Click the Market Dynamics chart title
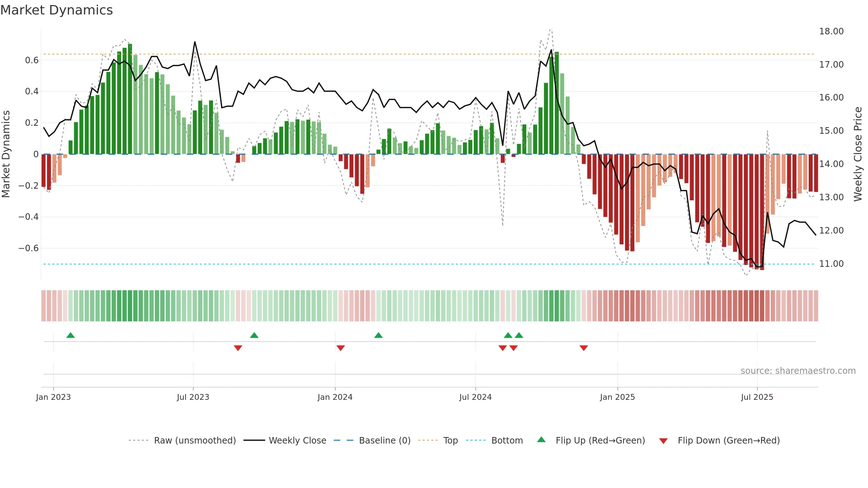 56,10
